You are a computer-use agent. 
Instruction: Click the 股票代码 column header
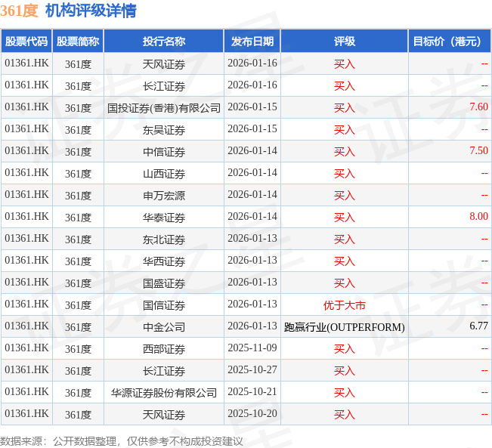pyautogui.click(x=26, y=41)
